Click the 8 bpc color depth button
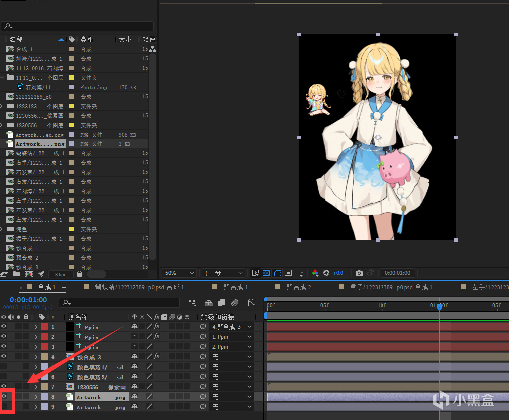The height and width of the screenshot is (420, 509). (60, 274)
